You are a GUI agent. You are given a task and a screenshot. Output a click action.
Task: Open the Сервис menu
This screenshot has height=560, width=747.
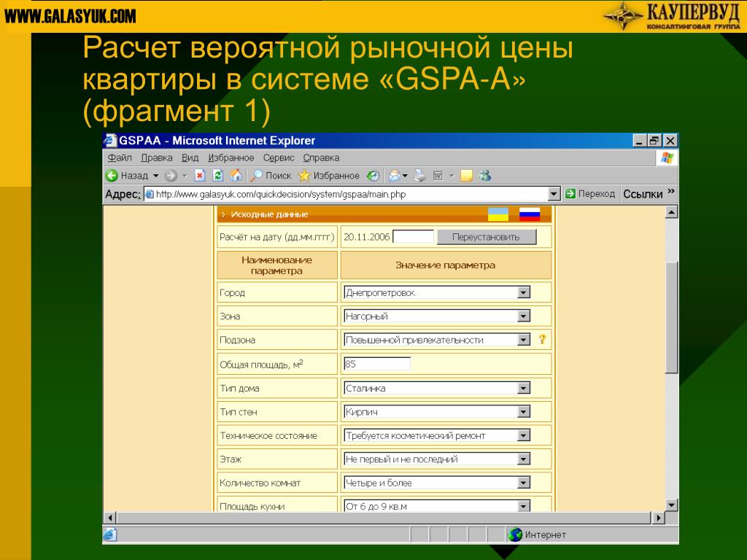pyautogui.click(x=279, y=157)
